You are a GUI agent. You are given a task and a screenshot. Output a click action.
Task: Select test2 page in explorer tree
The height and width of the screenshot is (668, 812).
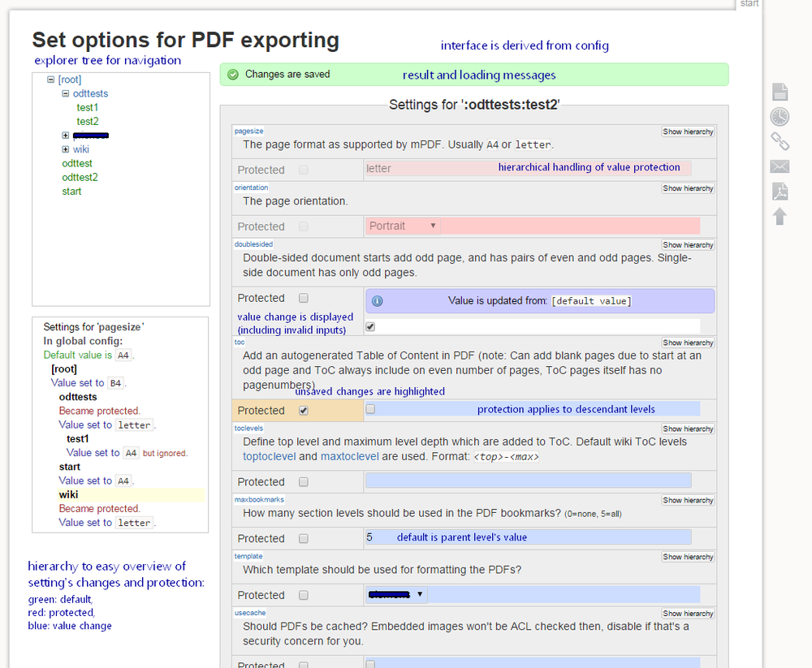88,121
